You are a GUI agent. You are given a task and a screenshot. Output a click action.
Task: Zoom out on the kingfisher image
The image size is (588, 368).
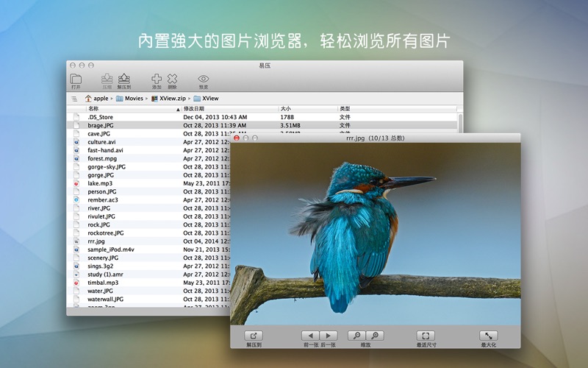click(x=356, y=336)
